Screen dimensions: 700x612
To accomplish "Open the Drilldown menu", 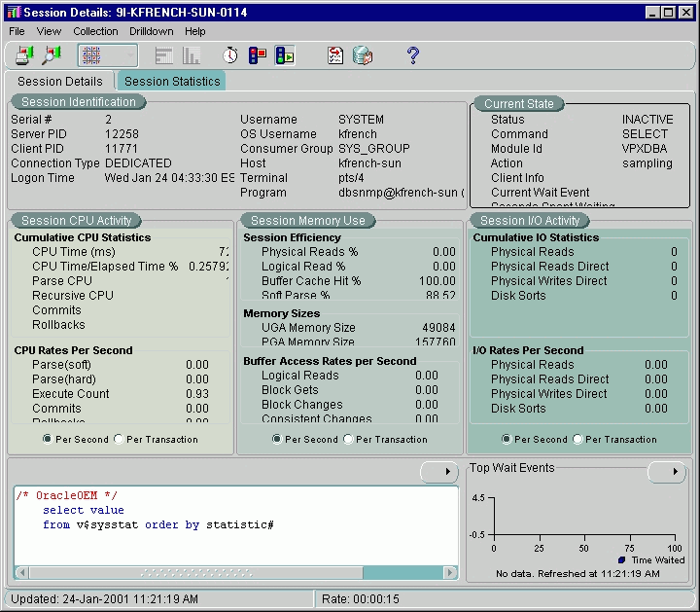I will tap(151, 31).
